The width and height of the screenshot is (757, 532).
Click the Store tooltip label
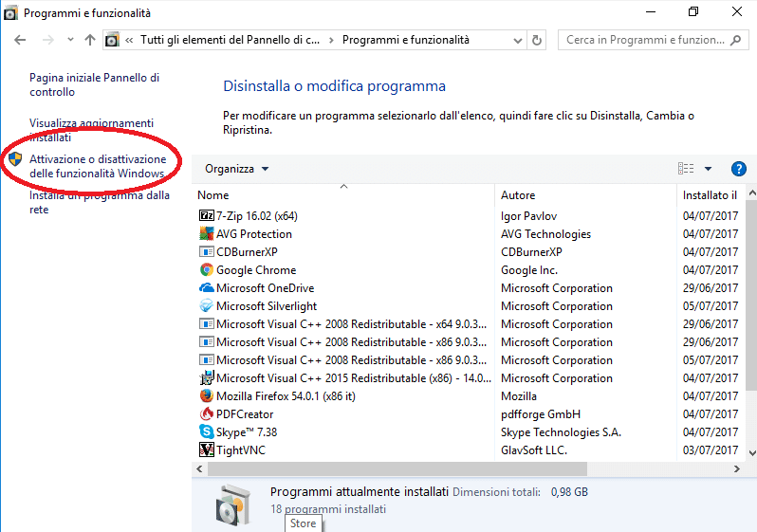pyautogui.click(x=304, y=523)
